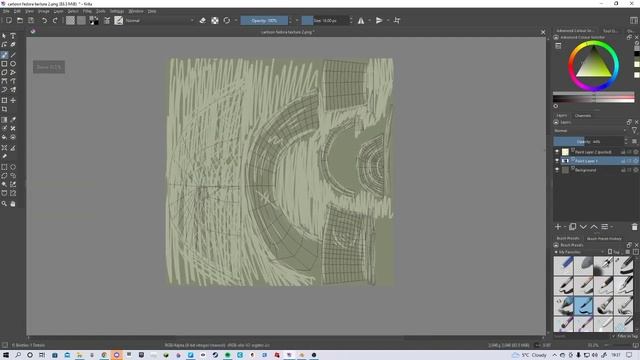This screenshot has width=640, height=360.
Task: Select the Freehand Brush tool
Action: pos(4,55)
